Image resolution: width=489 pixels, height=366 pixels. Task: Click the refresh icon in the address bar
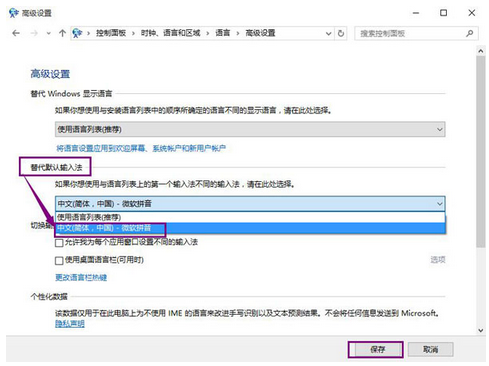[341, 33]
